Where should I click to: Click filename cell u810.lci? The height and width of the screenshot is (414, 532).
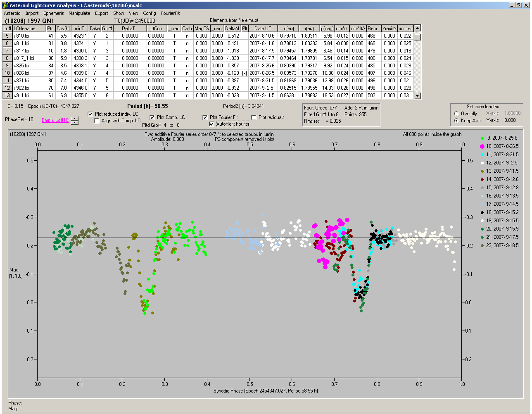click(29, 36)
